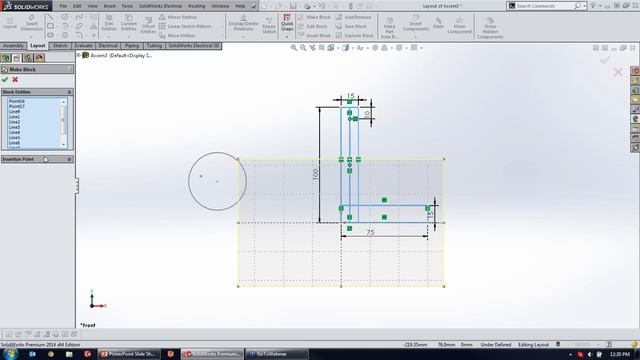Open Display/Delete Relations tool
Viewport: 640px width, 360px height.
(x=243, y=23)
